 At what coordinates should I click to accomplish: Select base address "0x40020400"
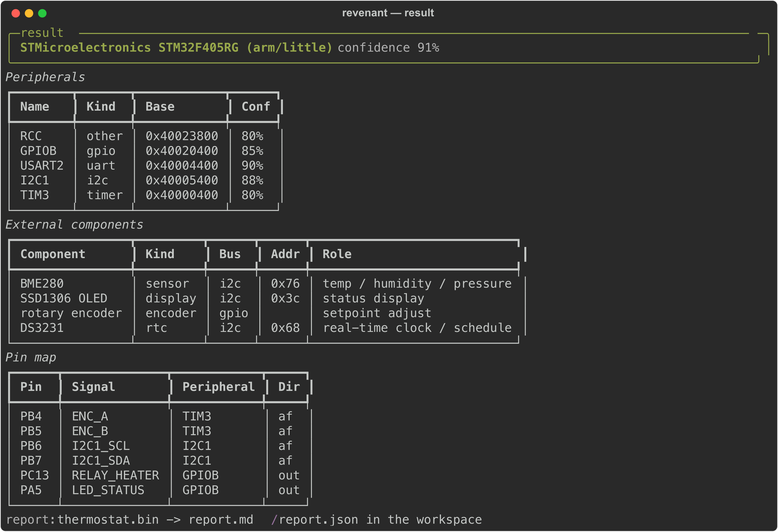(x=182, y=151)
